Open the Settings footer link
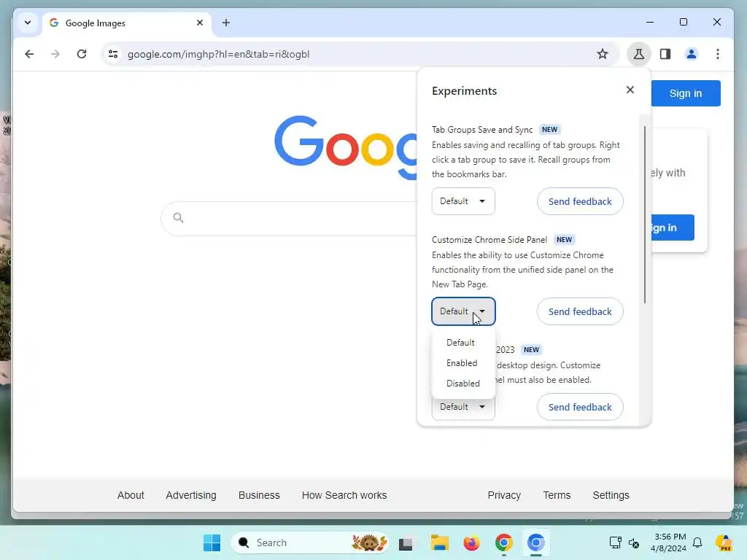The image size is (747, 560). click(611, 495)
